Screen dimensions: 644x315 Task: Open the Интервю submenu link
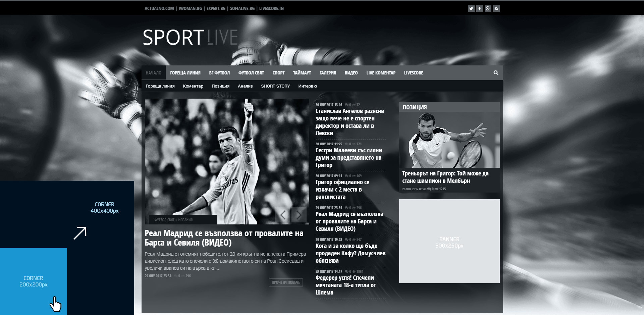point(307,86)
